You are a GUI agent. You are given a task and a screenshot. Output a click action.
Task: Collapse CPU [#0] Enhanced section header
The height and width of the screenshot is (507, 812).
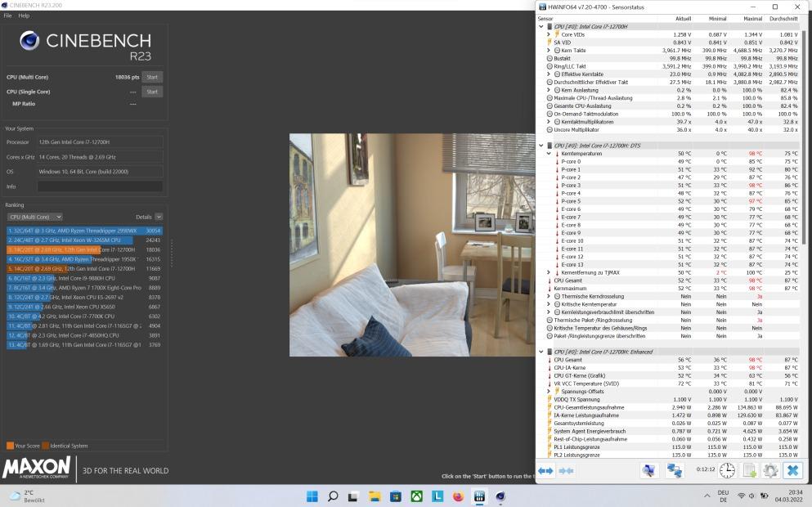541,352
